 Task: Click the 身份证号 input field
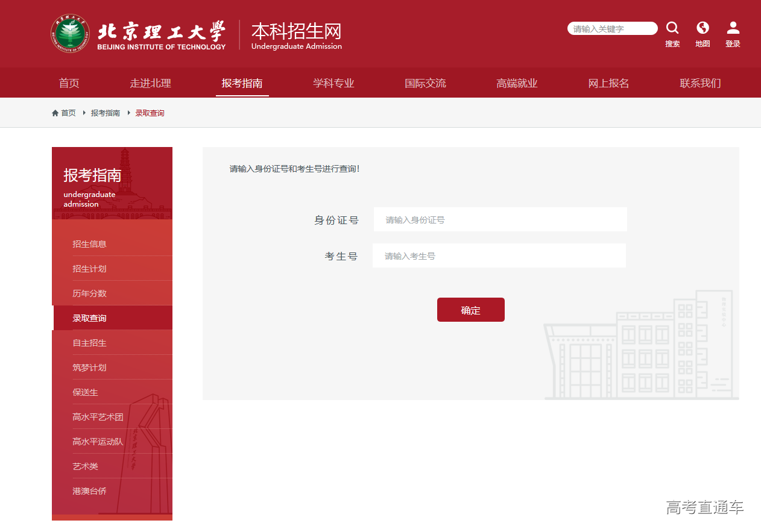click(x=500, y=219)
